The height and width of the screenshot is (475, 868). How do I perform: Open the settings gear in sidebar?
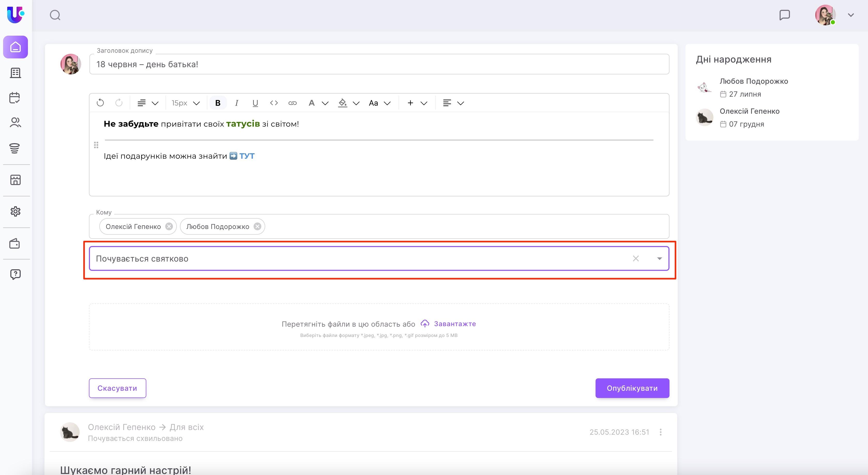click(16, 212)
